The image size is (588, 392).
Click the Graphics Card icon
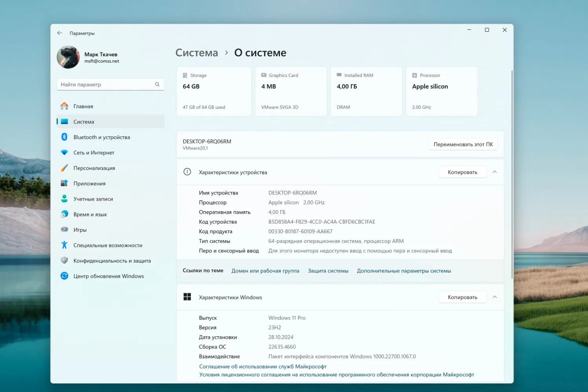tap(264, 75)
